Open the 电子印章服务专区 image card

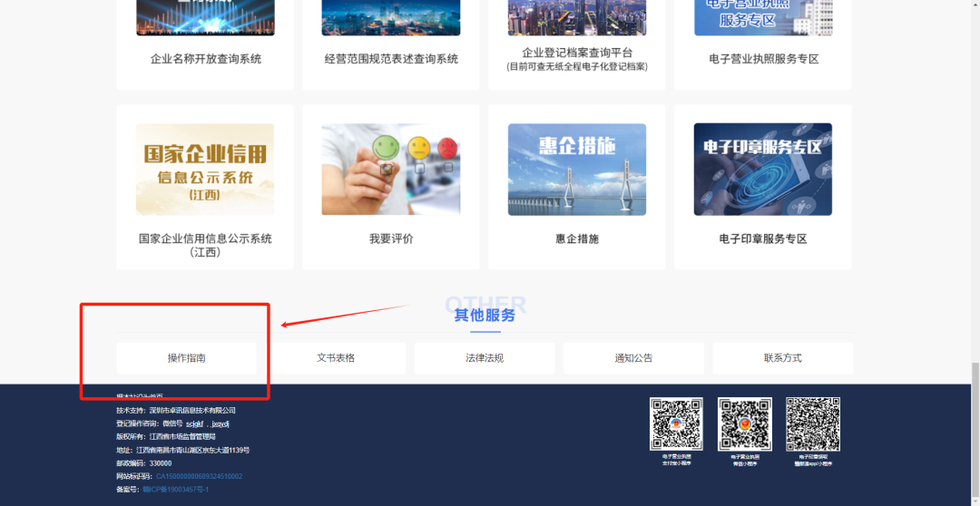click(x=762, y=170)
